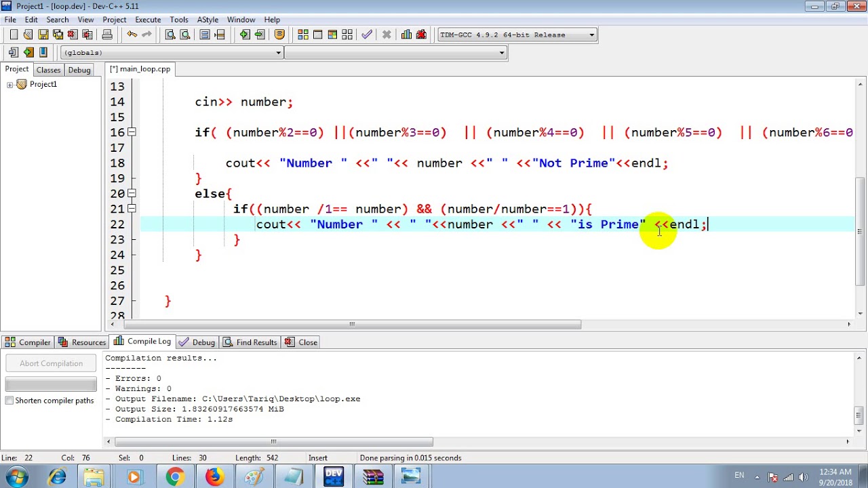Switch to Find Results bottom tab
The image size is (868, 488).
coord(250,342)
